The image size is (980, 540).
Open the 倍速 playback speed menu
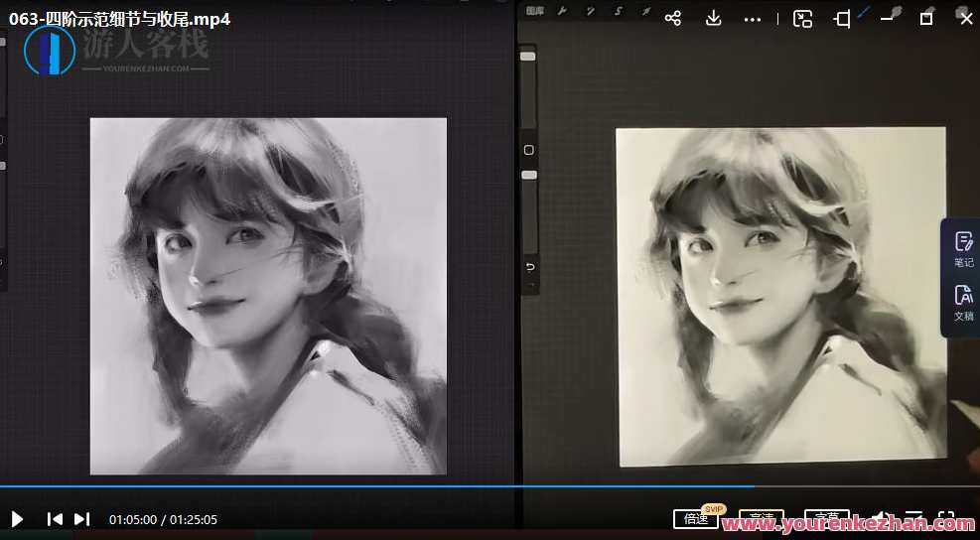coord(697,519)
